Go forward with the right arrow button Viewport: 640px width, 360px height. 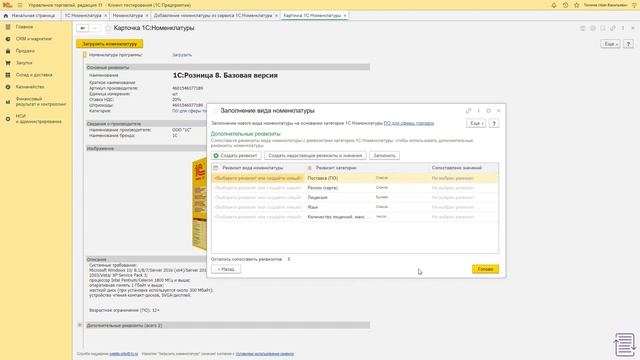tap(95, 28)
